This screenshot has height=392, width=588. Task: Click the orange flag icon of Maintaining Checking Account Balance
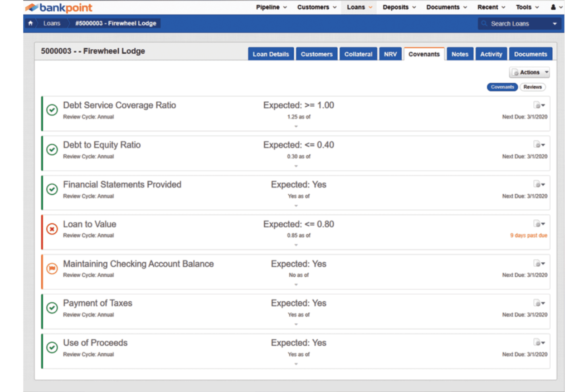[x=52, y=268]
